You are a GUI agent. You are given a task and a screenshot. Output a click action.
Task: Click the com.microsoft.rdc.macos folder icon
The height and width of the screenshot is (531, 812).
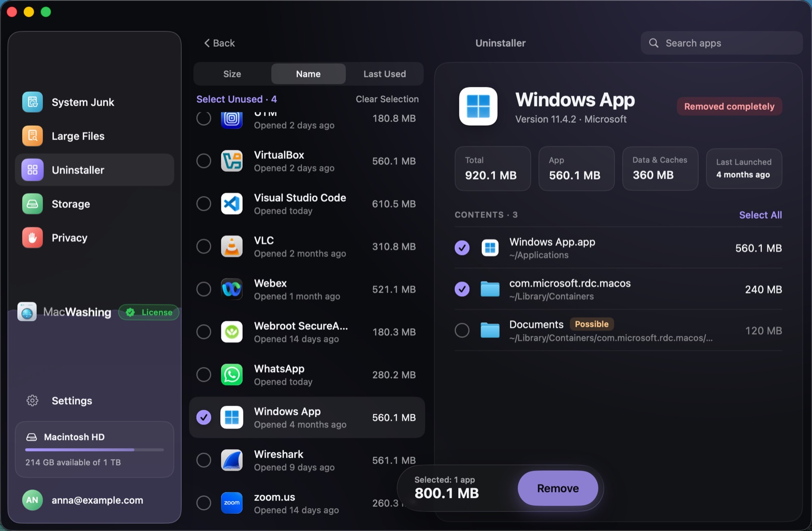coord(490,289)
